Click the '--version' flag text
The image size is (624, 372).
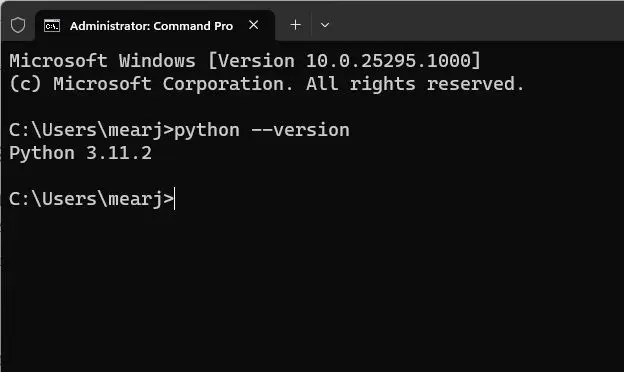click(x=300, y=130)
